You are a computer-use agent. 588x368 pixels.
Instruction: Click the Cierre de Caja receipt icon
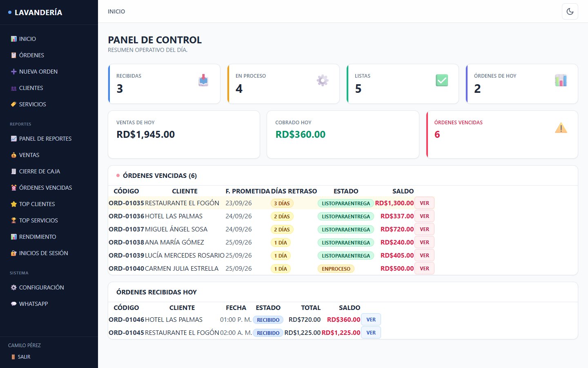click(x=14, y=171)
